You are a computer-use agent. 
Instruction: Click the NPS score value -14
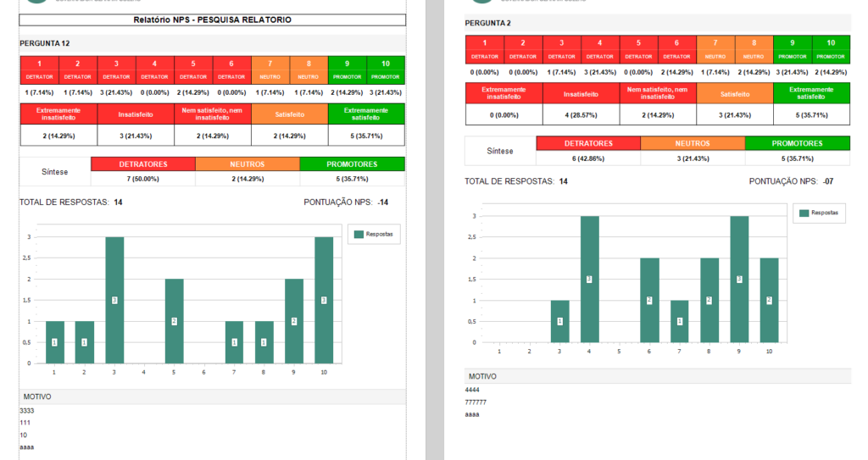383,202
